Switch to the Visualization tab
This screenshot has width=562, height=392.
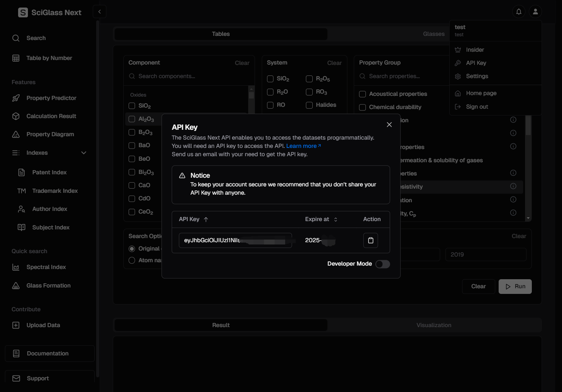point(434,325)
